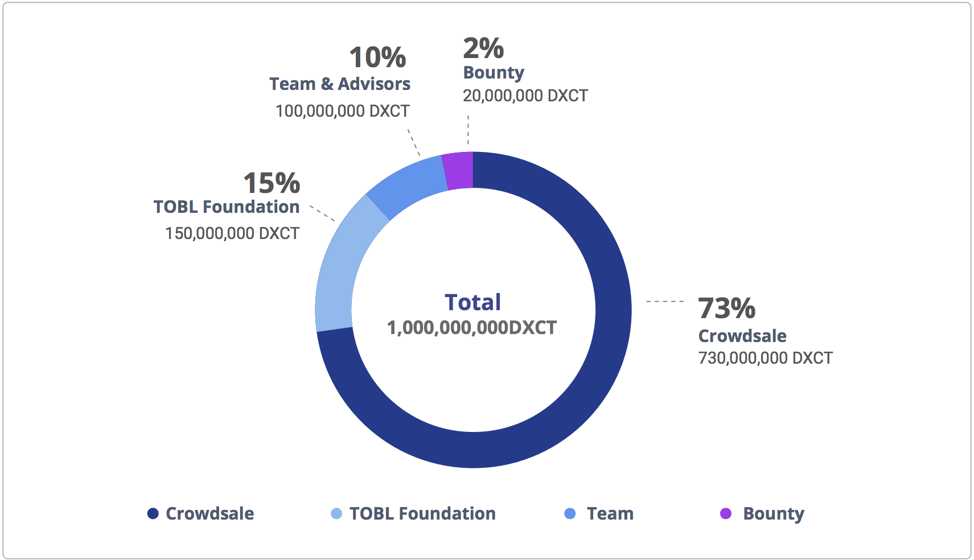Click the 'Total' center heading

point(473,302)
